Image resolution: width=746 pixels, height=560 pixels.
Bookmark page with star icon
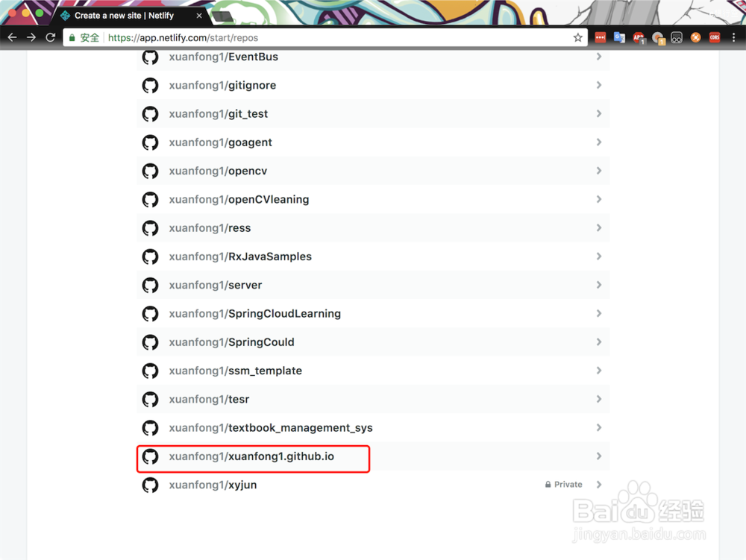pos(577,37)
